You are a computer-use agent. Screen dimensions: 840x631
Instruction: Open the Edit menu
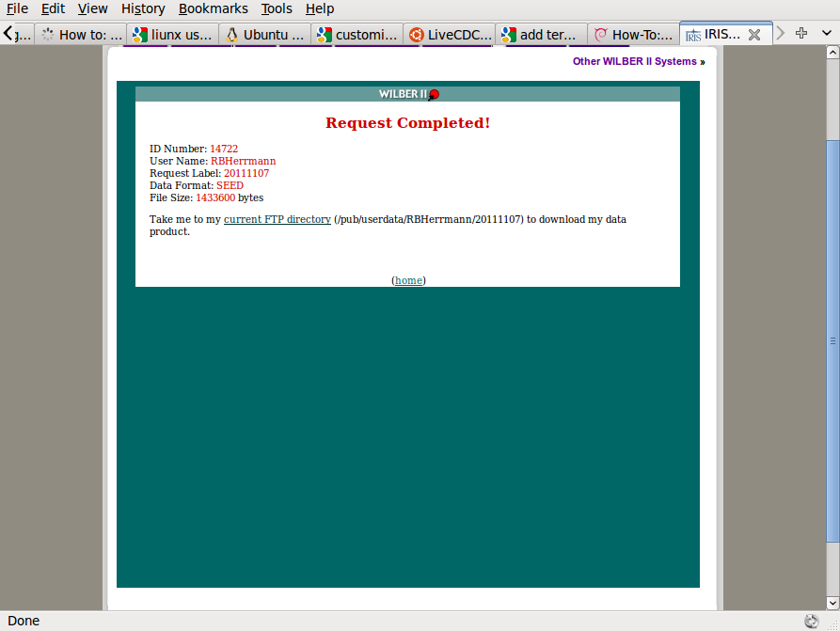(x=53, y=8)
